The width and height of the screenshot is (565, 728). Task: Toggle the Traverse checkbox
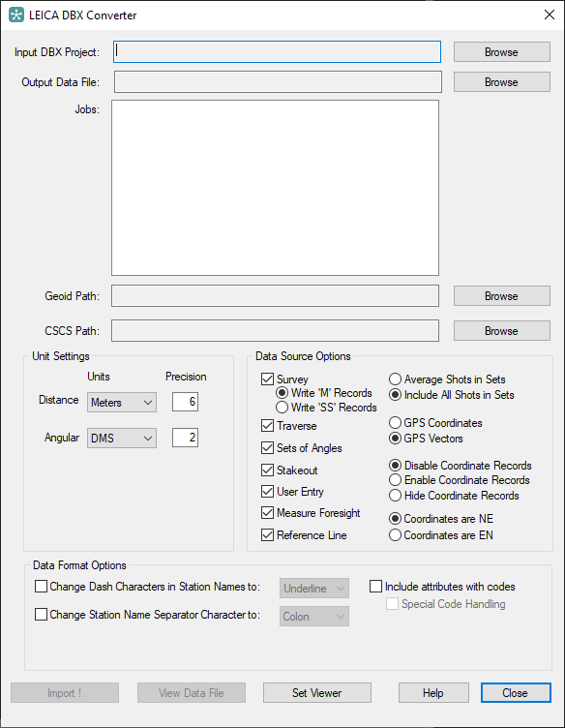[x=267, y=425]
